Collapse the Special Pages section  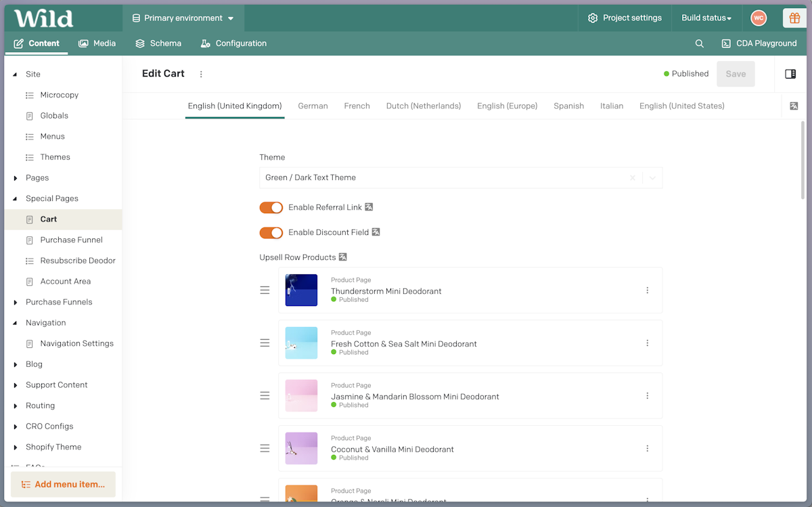(16, 199)
